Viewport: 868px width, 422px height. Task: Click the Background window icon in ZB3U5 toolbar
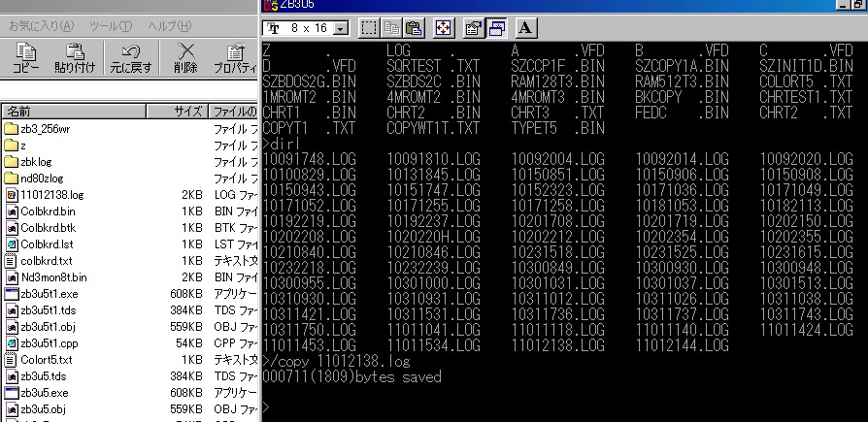tap(496, 28)
